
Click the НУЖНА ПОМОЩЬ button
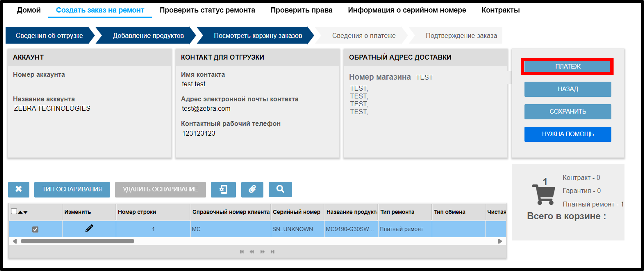(x=567, y=134)
